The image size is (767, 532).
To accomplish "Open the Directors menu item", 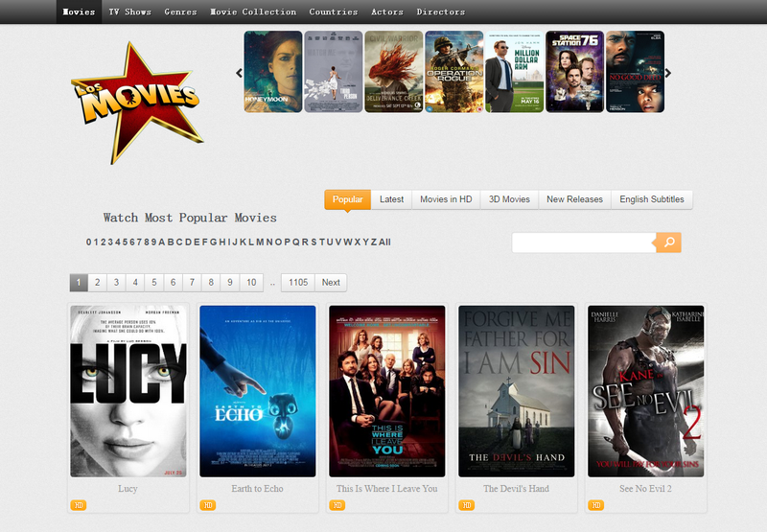I will coord(441,12).
